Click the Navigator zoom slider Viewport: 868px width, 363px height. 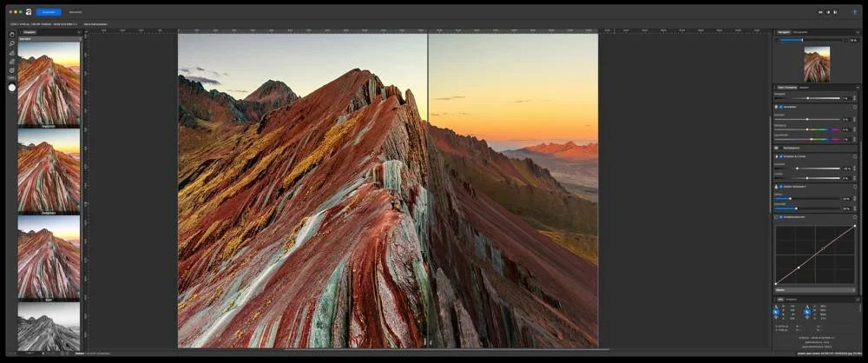809,40
